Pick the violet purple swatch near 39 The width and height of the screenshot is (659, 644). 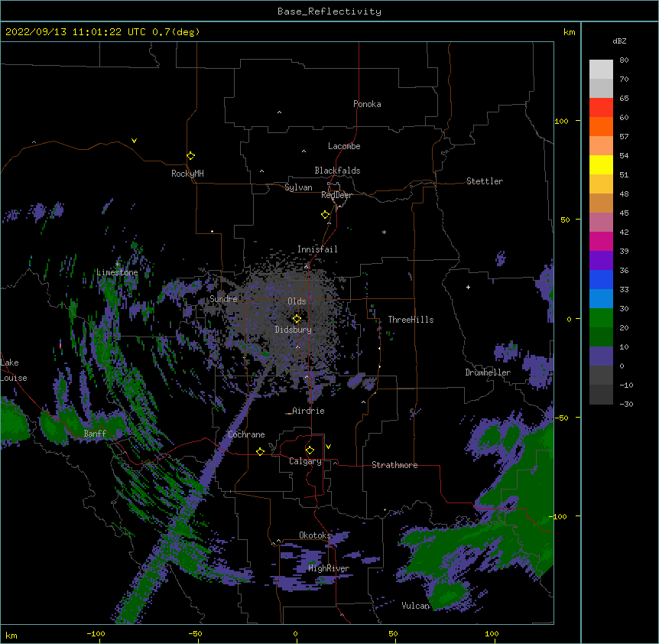pos(601,260)
